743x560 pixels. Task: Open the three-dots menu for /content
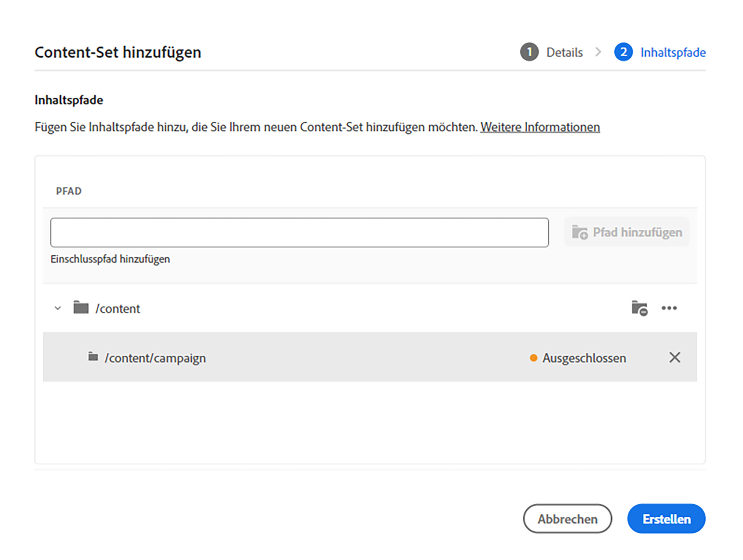(669, 308)
